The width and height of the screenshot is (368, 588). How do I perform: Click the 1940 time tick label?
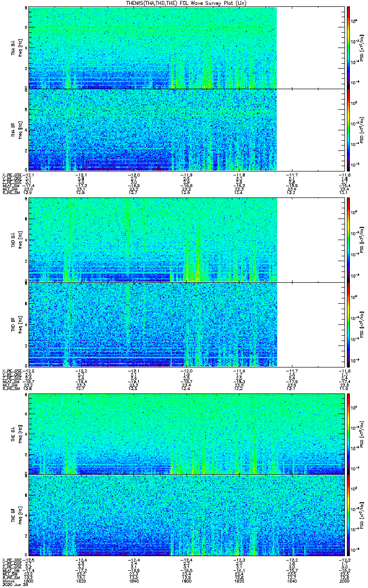click(x=291, y=581)
